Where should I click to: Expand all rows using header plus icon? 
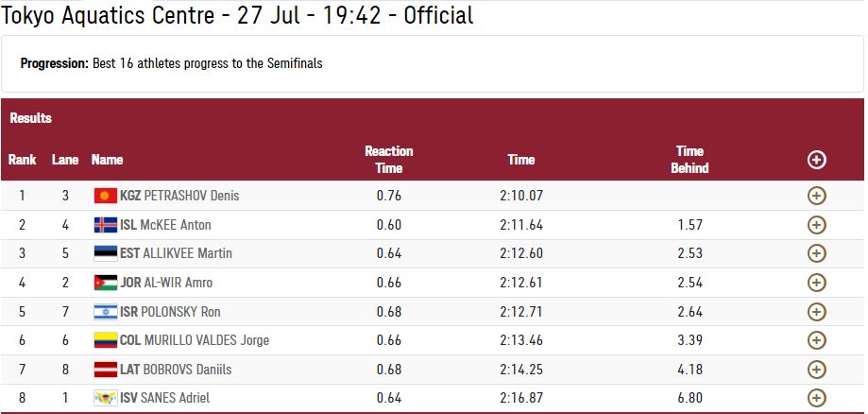click(x=816, y=160)
